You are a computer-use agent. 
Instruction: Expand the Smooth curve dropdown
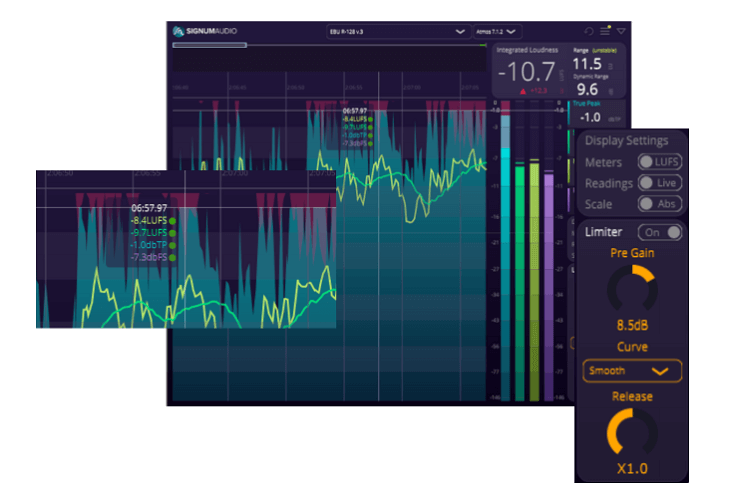point(632,371)
